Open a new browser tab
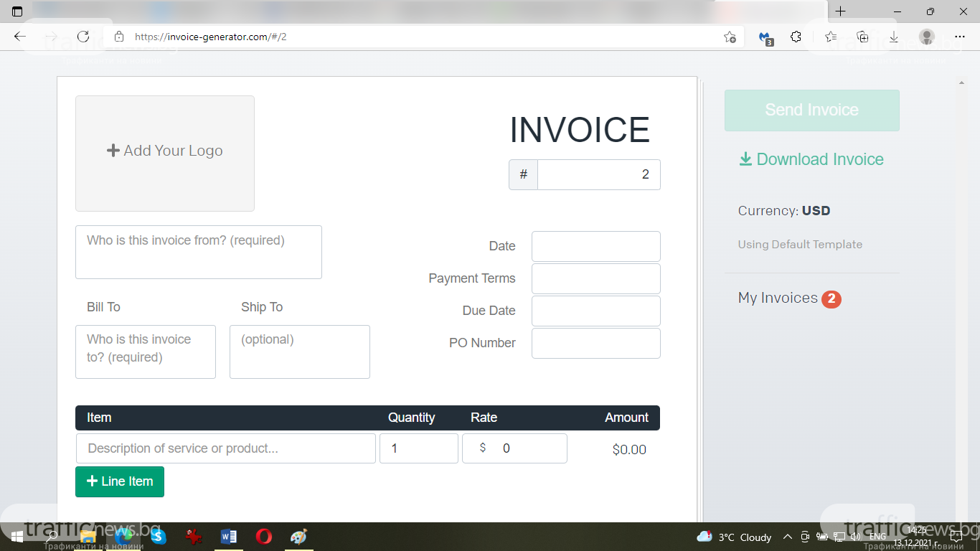Screen dimensions: 980x551 (841, 11)
